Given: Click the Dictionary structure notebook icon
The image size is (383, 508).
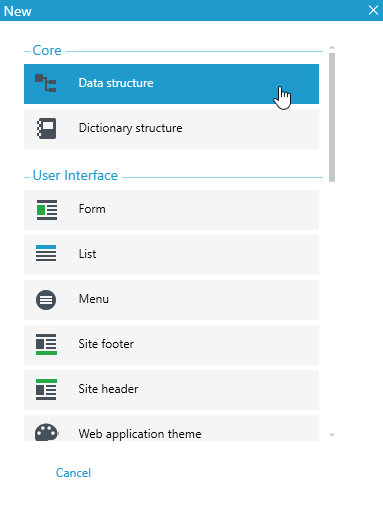Looking at the screenshot, I should tap(46, 128).
